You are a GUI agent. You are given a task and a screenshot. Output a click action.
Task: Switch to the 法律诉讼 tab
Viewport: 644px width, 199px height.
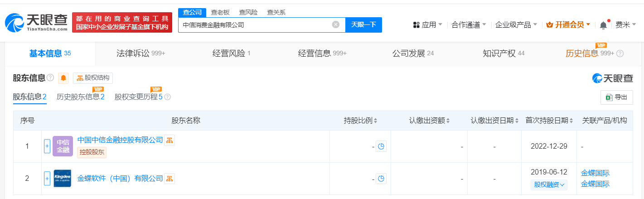pyautogui.click(x=141, y=53)
